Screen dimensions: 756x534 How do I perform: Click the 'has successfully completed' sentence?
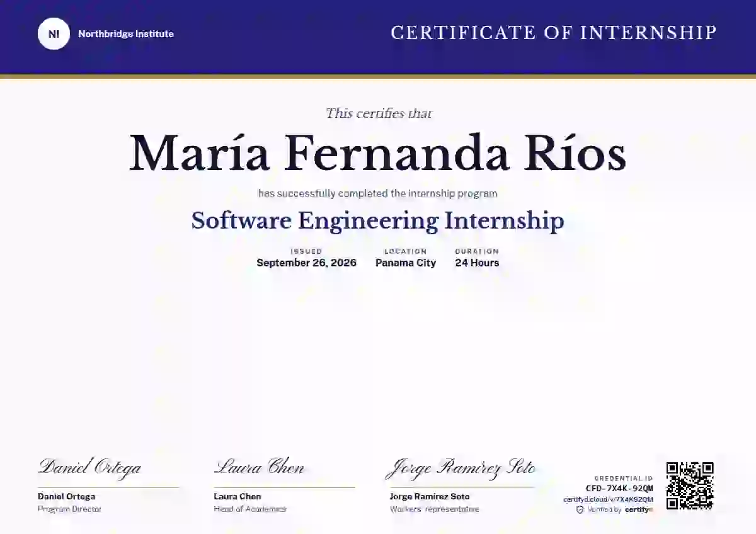(x=378, y=193)
